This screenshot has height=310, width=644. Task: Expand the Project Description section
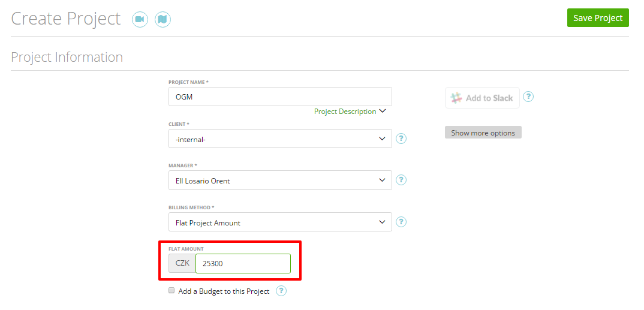pyautogui.click(x=345, y=112)
